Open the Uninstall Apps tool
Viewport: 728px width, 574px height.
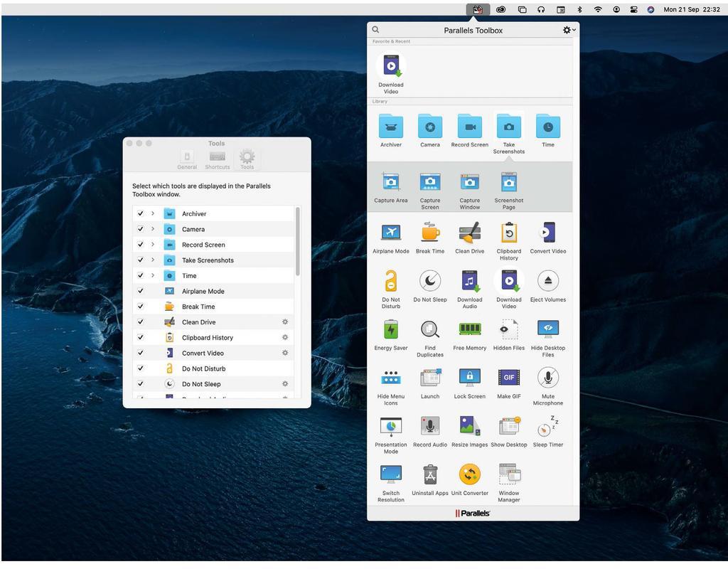(430, 474)
